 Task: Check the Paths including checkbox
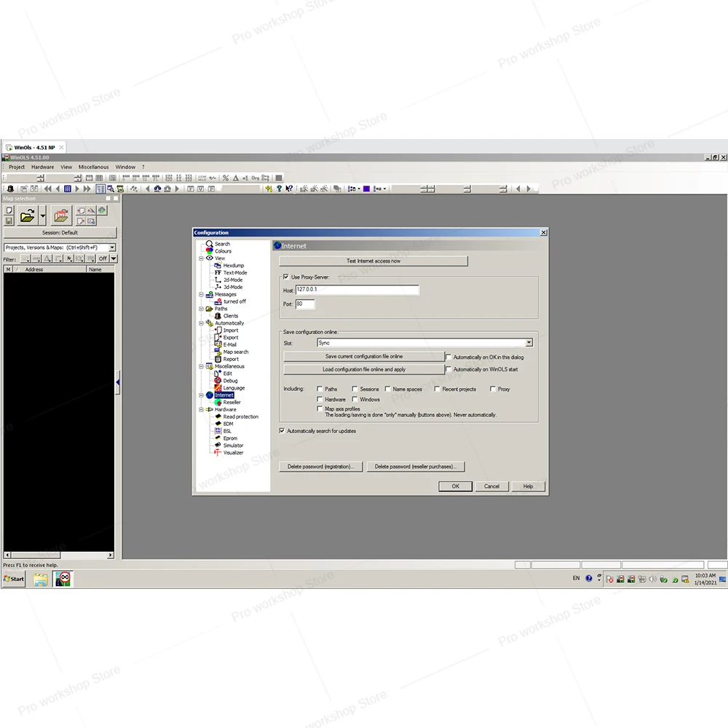(x=320, y=389)
